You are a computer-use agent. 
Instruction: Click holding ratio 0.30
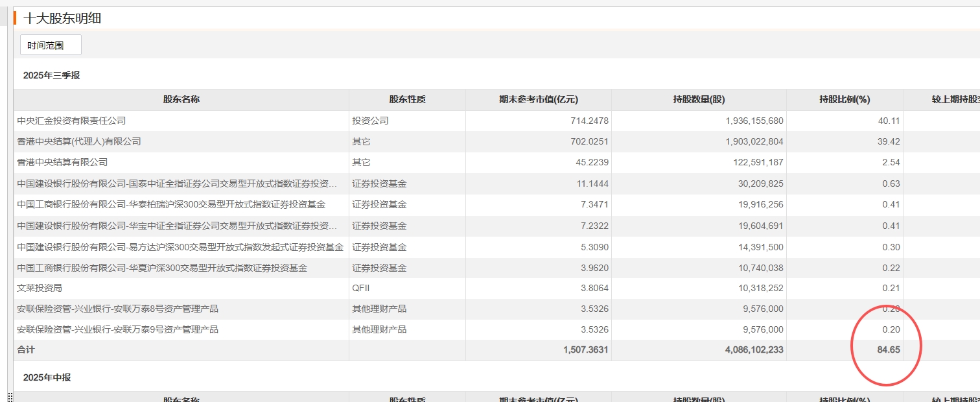tap(891, 247)
